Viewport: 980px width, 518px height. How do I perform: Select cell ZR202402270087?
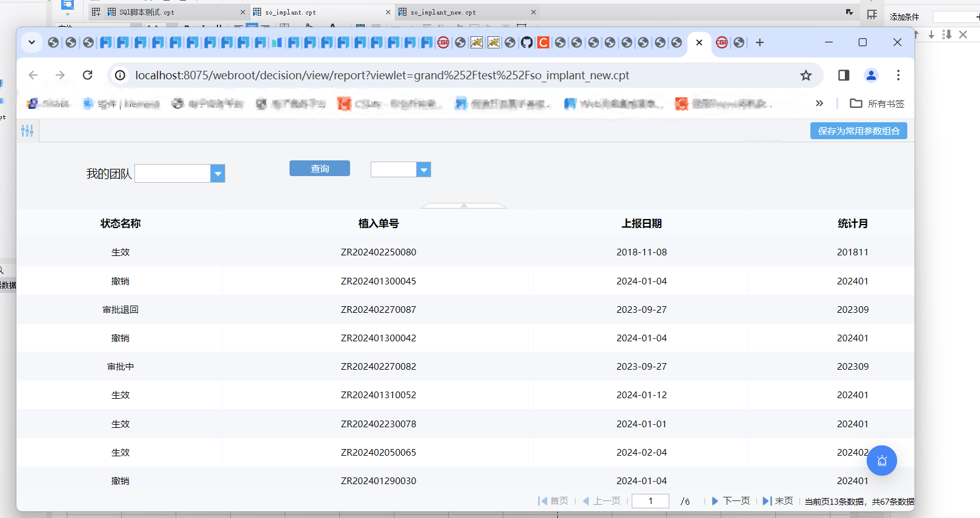(379, 309)
